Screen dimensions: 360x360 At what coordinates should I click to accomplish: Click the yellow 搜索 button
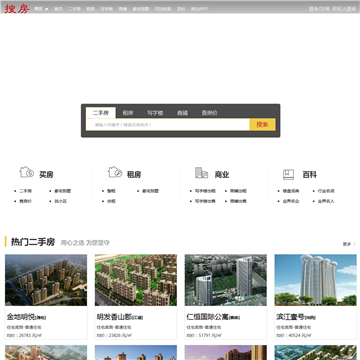tap(262, 125)
